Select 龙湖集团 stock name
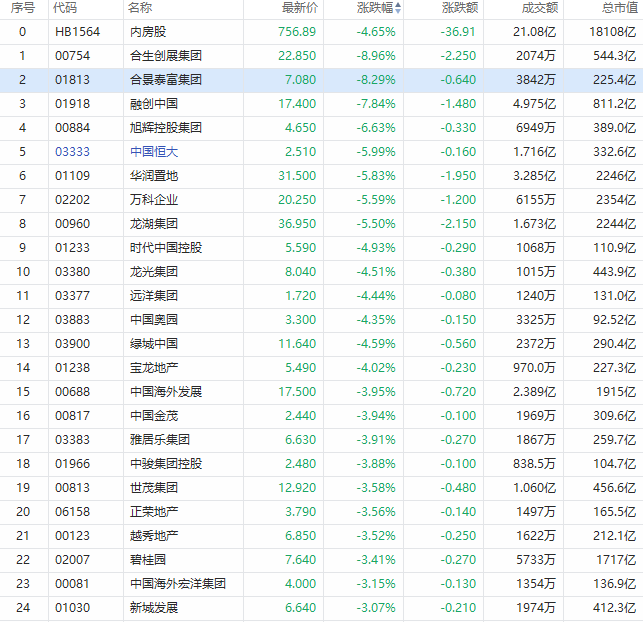This screenshot has width=643, height=622. (x=154, y=223)
